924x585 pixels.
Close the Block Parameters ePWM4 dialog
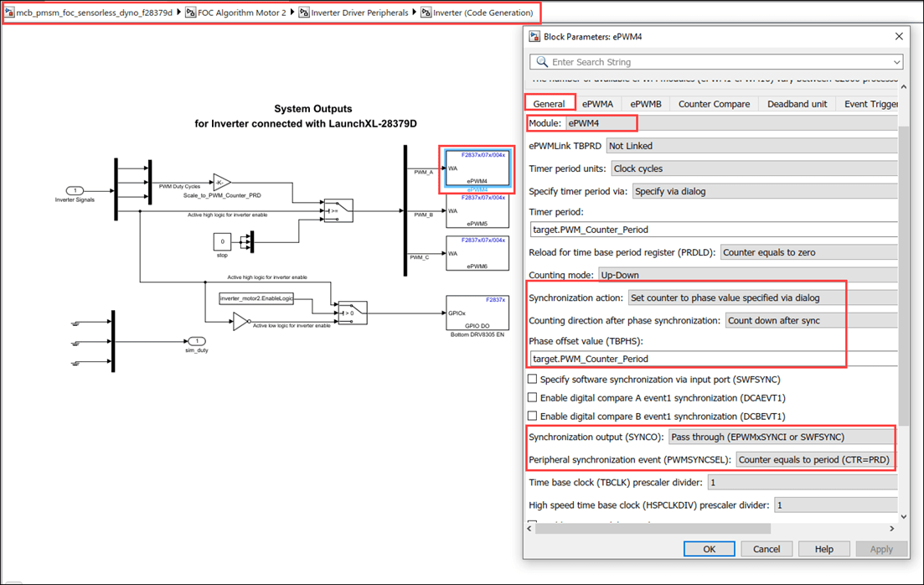tap(899, 37)
